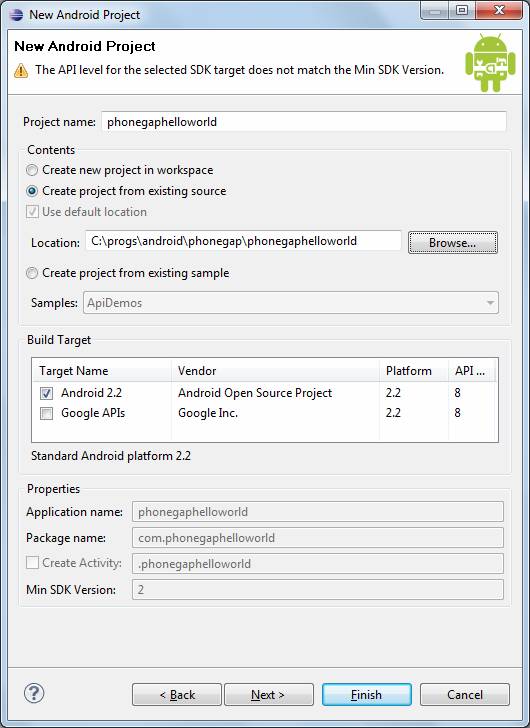This screenshot has height=728, width=530.
Task: Click the Vendor column header
Action: click(x=275, y=370)
